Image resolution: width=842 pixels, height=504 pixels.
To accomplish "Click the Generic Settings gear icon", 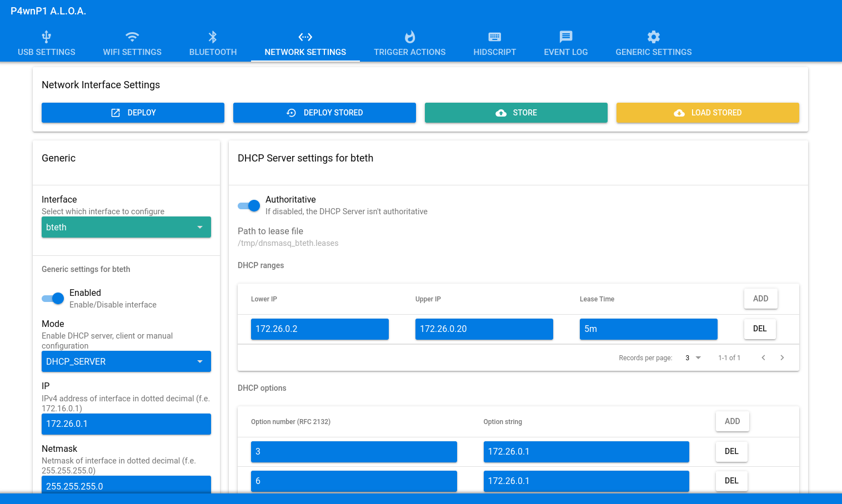I will [654, 37].
